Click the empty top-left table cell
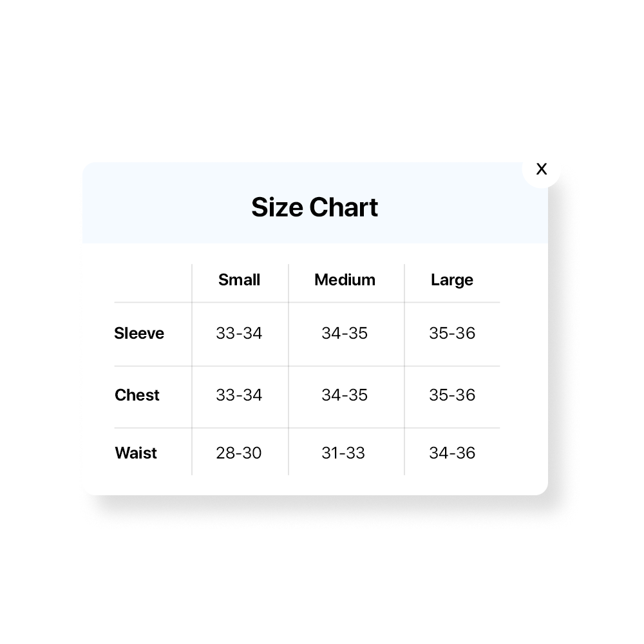Viewport: 644px width, 644px height. coord(153,282)
